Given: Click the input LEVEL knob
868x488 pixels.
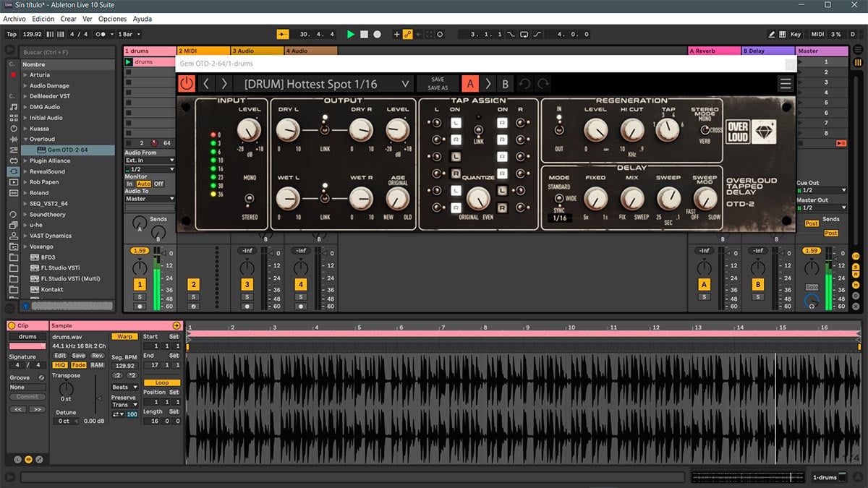Looking at the screenshot, I should (248, 130).
